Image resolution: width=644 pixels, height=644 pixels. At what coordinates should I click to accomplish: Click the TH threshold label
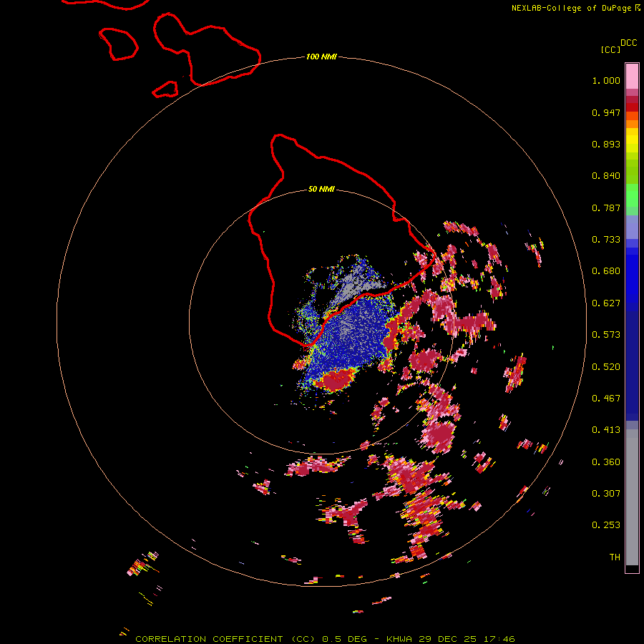point(615,557)
